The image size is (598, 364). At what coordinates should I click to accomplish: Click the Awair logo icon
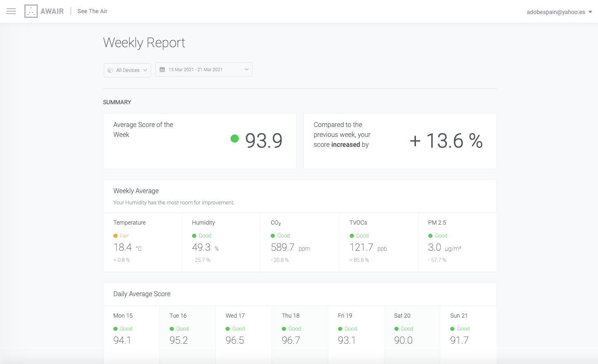tap(31, 11)
